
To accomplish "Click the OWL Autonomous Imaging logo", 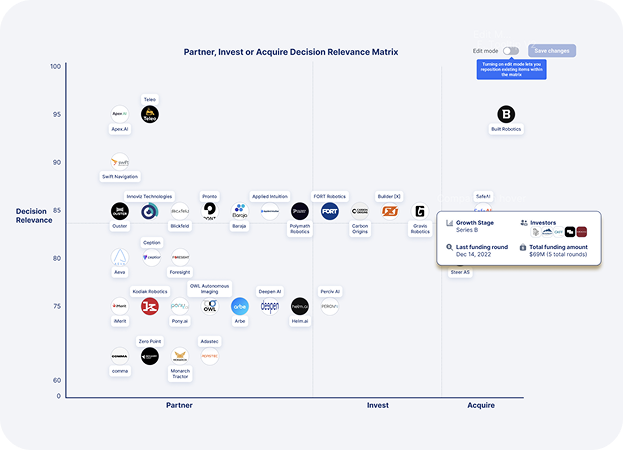I will [x=209, y=306].
